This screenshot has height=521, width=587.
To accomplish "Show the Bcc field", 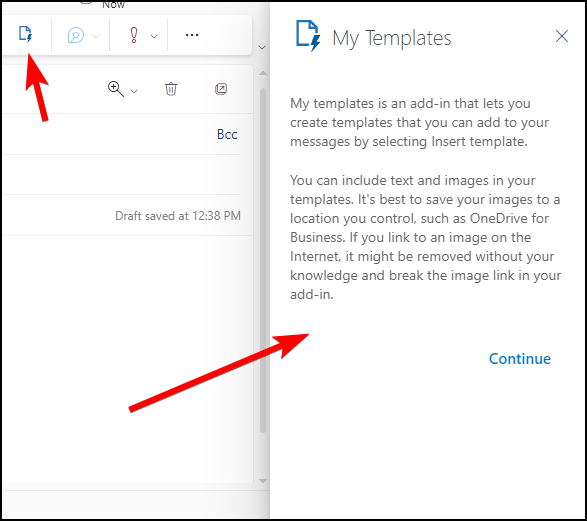I will click(x=227, y=134).
